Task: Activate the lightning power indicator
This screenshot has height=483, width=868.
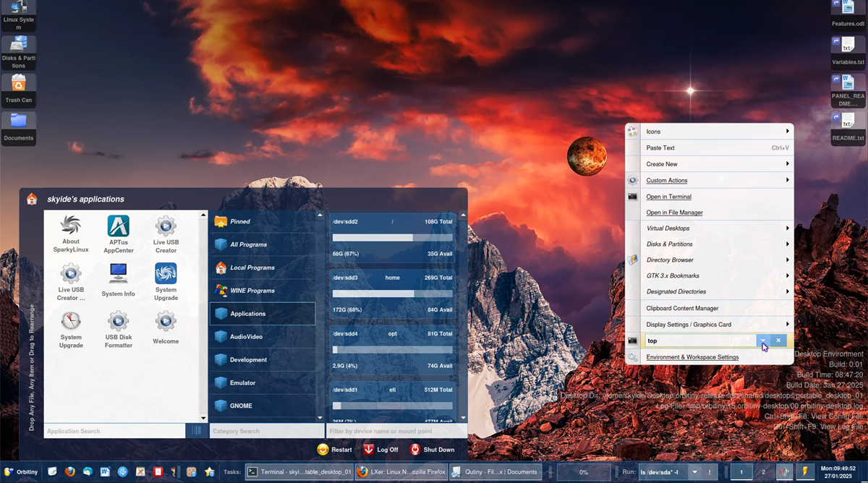Action: 807,471
